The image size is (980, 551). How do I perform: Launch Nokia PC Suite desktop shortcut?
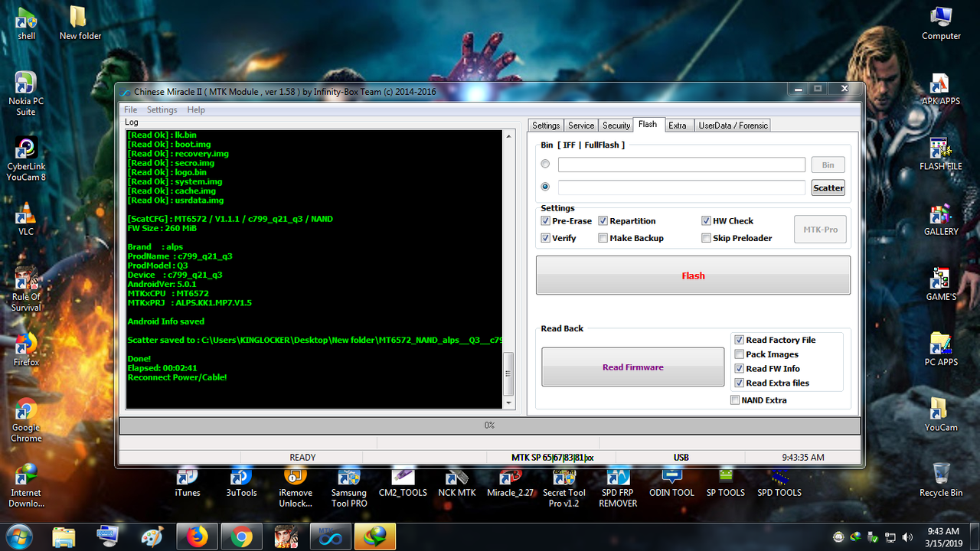pyautogui.click(x=26, y=93)
